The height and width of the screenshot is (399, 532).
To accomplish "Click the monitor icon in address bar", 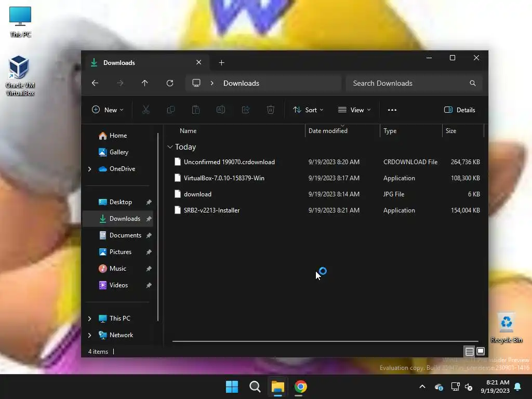I will pos(196,83).
